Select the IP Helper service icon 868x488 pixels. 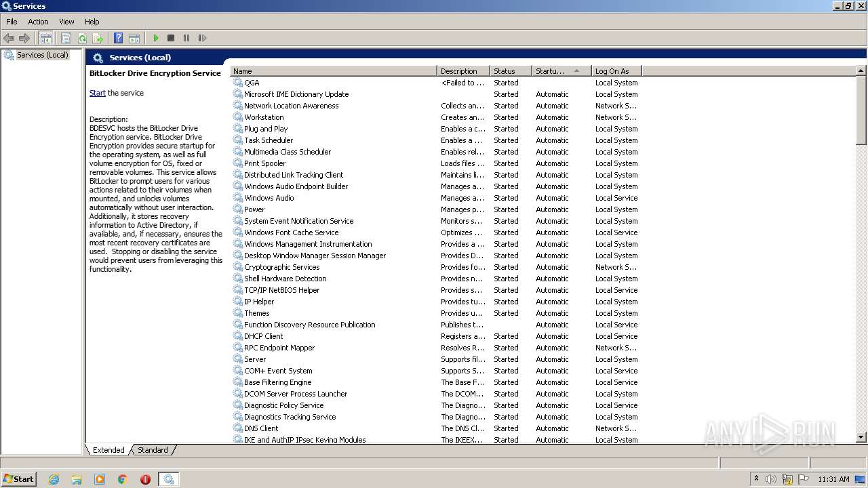[238, 301]
